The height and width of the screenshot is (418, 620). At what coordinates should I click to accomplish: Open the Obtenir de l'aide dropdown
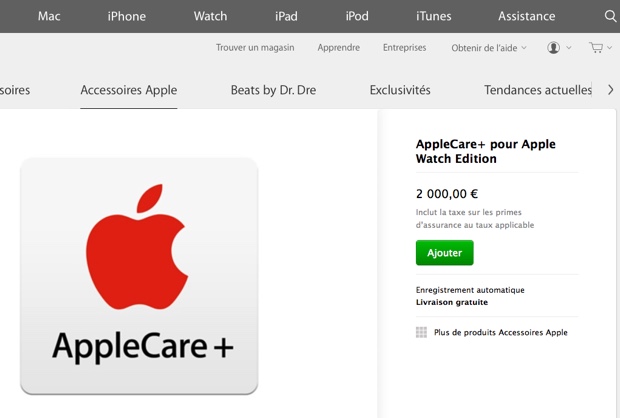pos(489,48)
